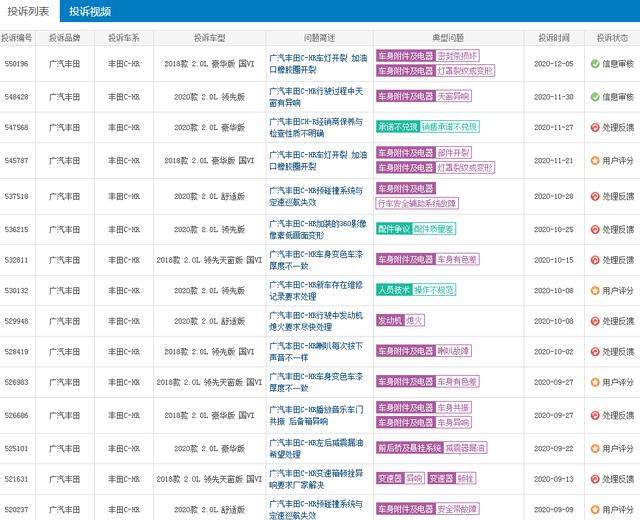Click orange rating icon for complaint 526983
The image size is (640, 520).
coord(595,382)
